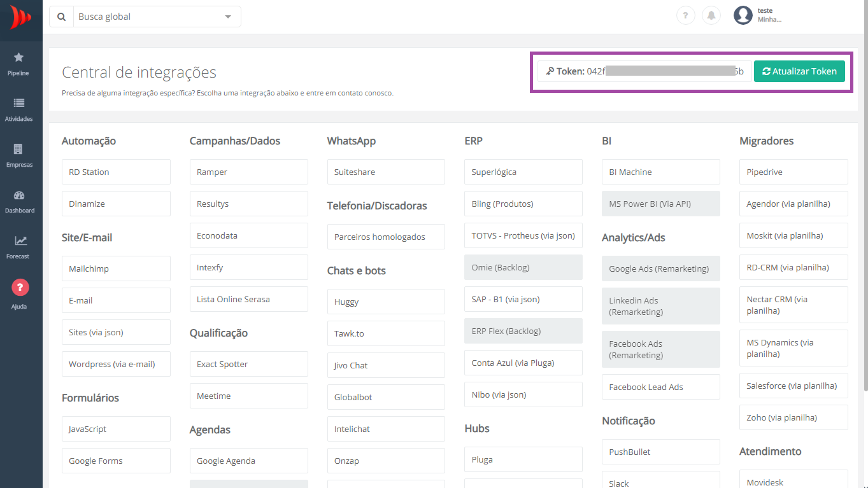Image resolution: width=868 pixels, height=488 pixels.
Task: Open the Dinamize integration
Action: coord(116,204)
